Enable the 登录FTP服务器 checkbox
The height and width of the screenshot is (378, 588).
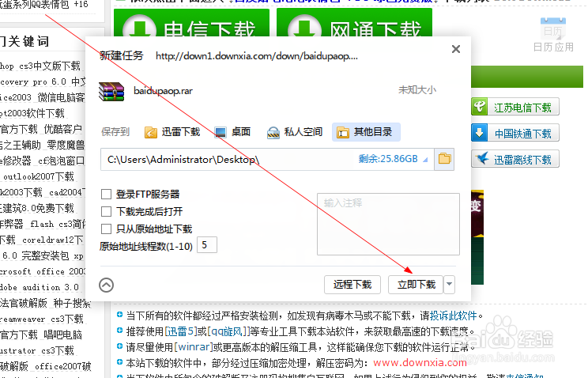(107, 194)
